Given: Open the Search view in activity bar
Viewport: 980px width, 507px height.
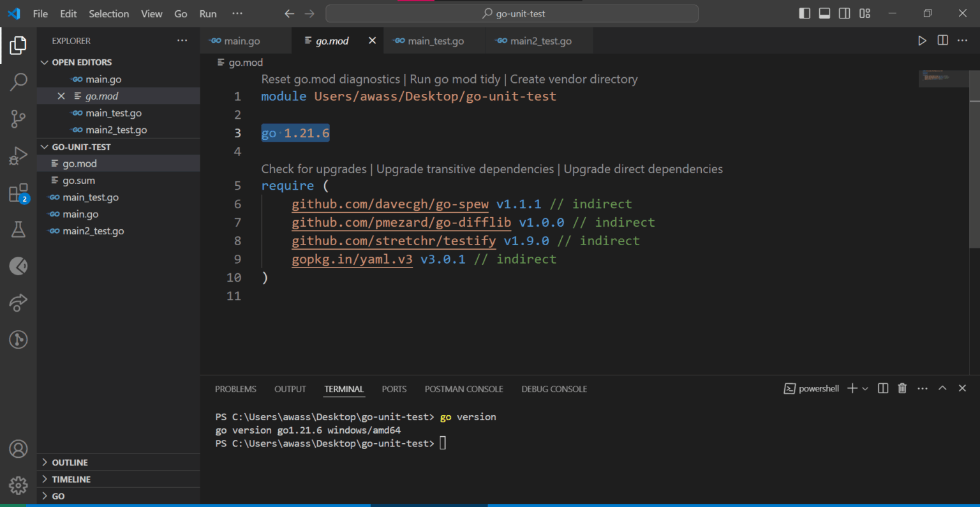Looking at the screenshot, I should 19,82.
